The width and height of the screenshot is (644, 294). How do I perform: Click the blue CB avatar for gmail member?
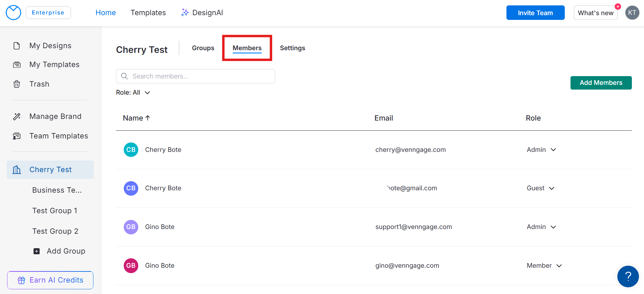(x=131, y=188)
